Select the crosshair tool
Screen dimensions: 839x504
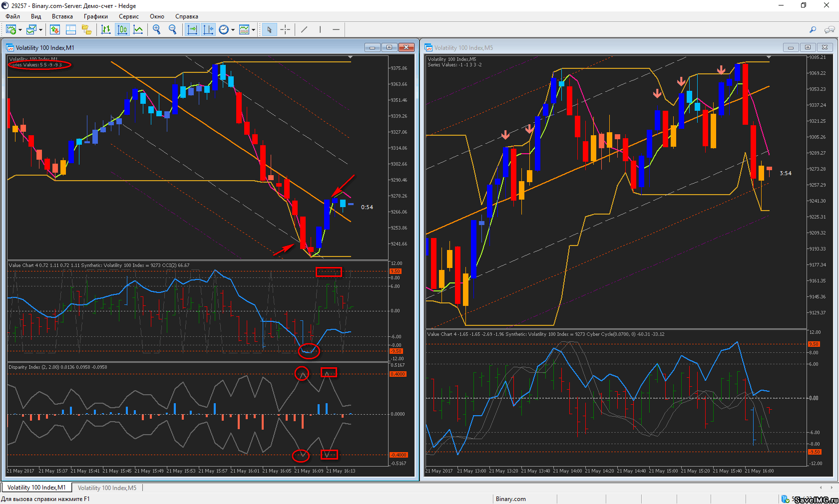pyautogui.click(x=285, y=30)
